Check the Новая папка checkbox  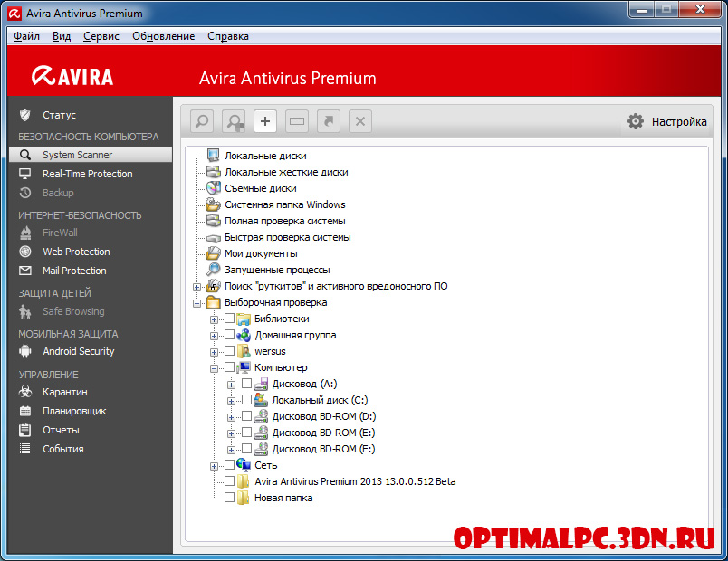229,498
